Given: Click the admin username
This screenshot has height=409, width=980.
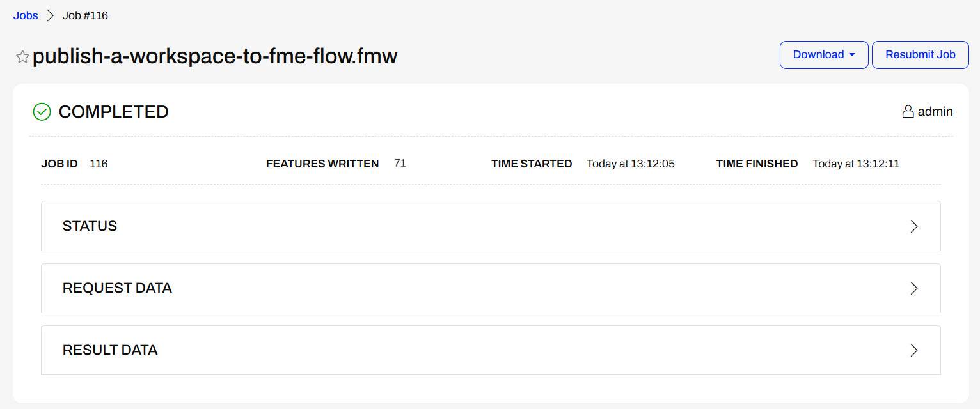Looking at the screenshot, I should click(x=935, y=112).
